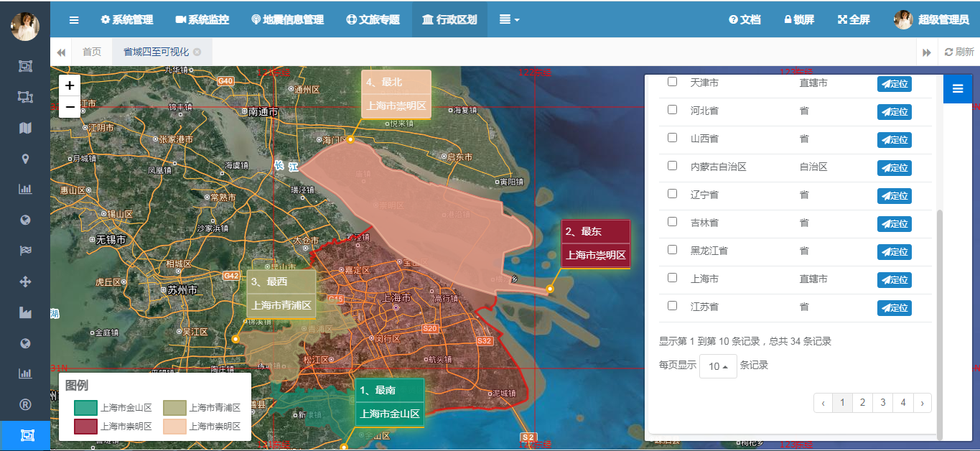The image size is (980, 451).
Task: Open the bar chart icon just above the ® icon
Action: pos(25,373)
